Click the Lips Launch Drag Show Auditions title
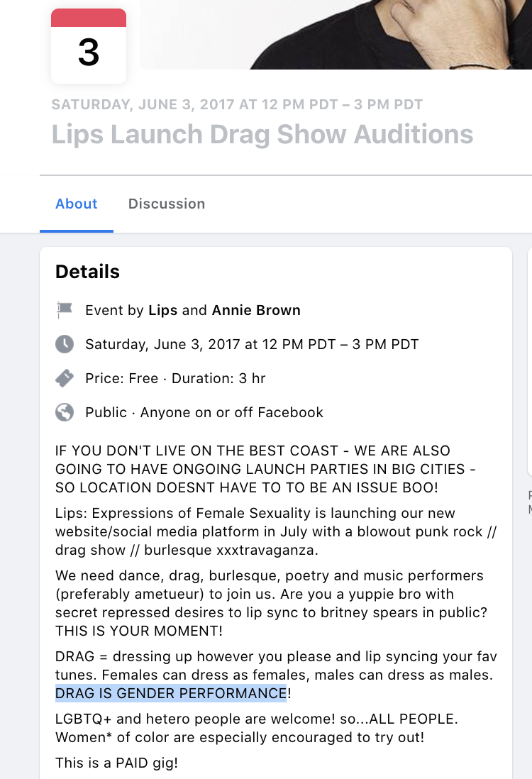This screenshot has height=779, width=532. point(262,135)
